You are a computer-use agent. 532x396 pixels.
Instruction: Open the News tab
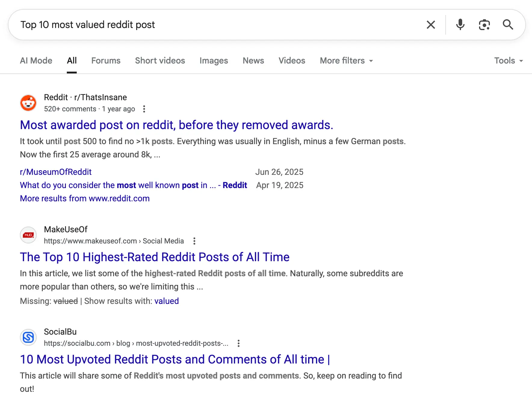point(253,61)
